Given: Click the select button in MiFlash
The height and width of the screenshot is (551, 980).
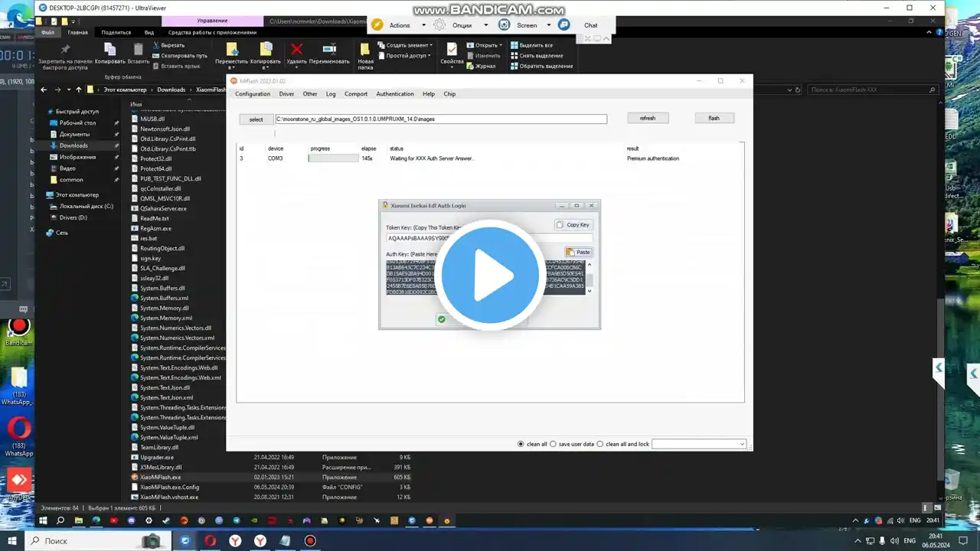Looking at the screenshot, I should click(x=256, y=119).
